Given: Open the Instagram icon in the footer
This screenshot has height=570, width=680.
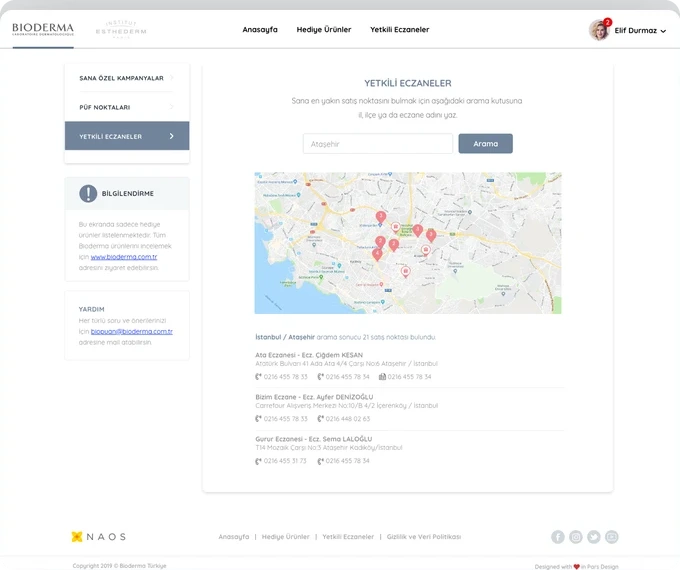Looking at the screenshot, I should [x=575, y=537].
